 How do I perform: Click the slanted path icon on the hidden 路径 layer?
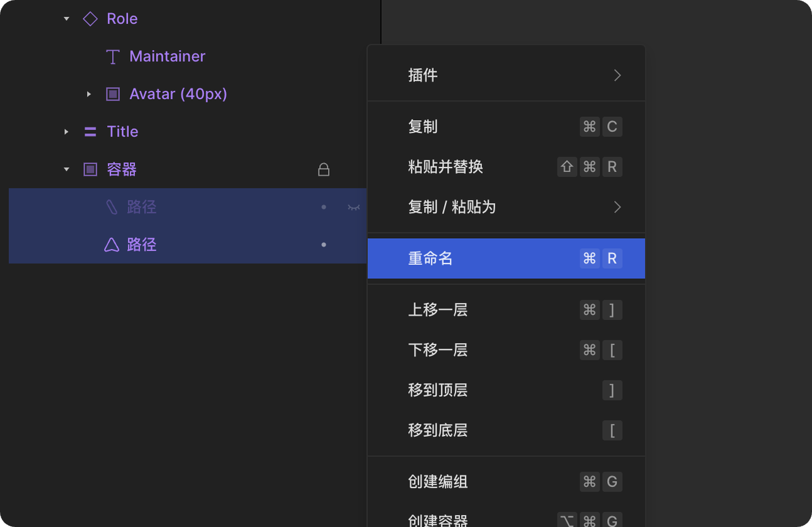[x=112, y=207]
